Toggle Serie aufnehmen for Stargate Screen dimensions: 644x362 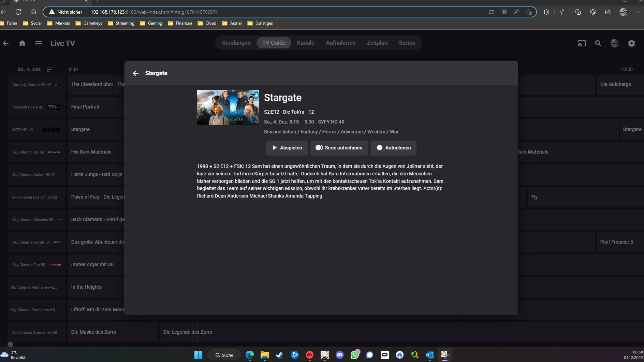(x=339, y=148)
